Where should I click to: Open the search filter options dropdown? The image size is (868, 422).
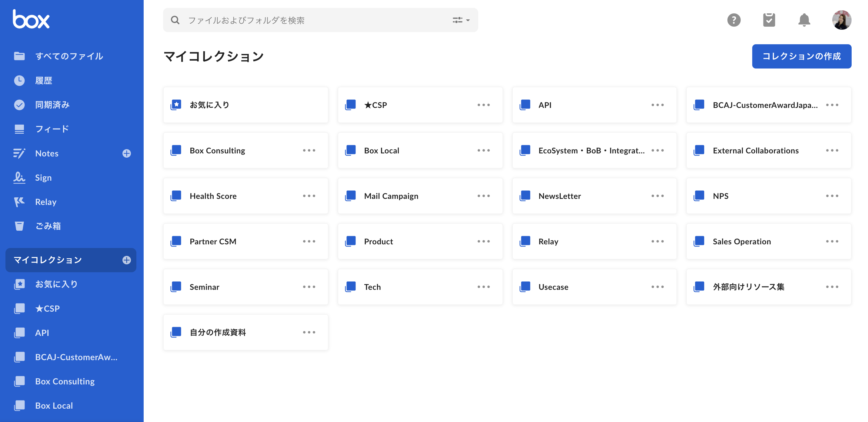(x=461, y=20)
